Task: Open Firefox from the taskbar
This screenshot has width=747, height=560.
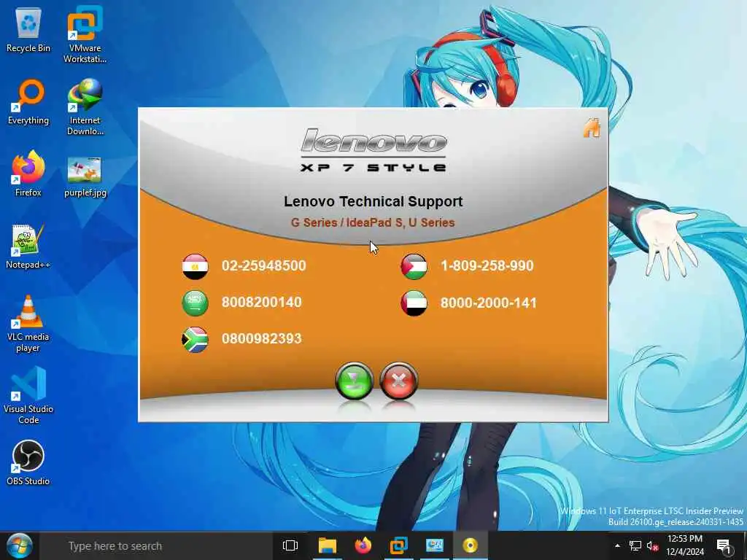Action: tap(363, 545)
